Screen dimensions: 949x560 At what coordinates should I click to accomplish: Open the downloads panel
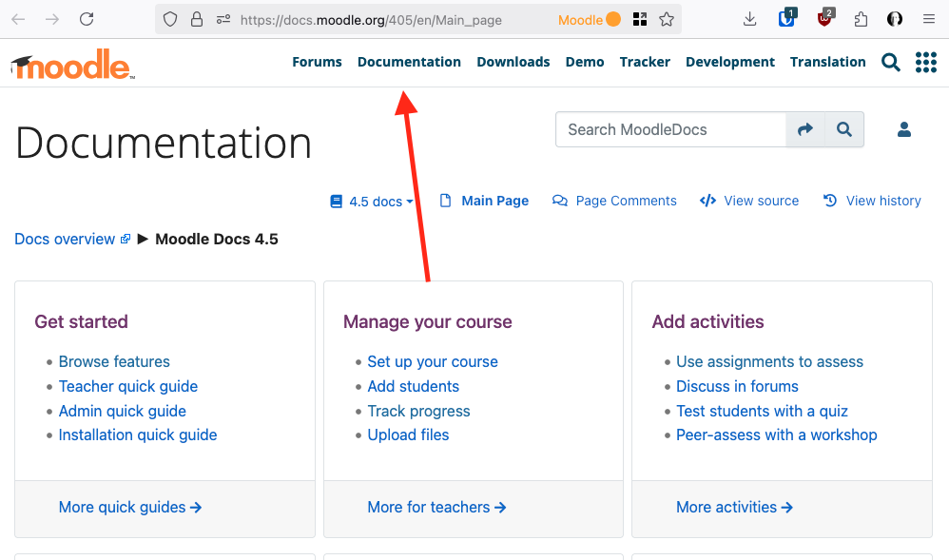coord(749,19)
